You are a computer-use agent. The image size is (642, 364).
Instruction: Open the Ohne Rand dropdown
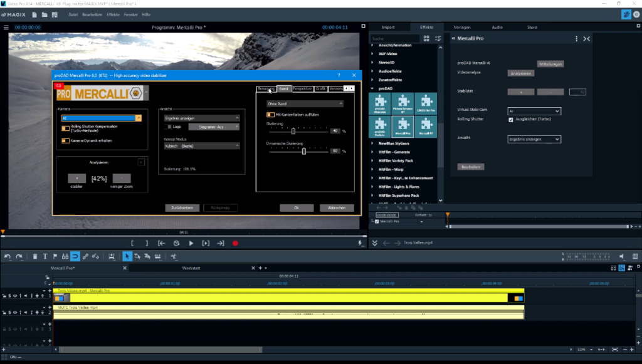(x=305, y=104)
